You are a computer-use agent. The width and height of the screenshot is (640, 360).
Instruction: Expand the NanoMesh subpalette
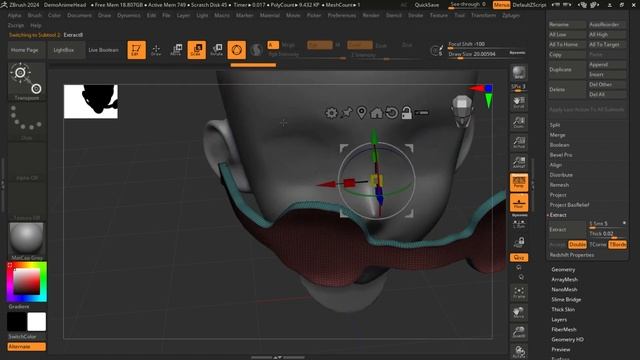coord(564,289)
